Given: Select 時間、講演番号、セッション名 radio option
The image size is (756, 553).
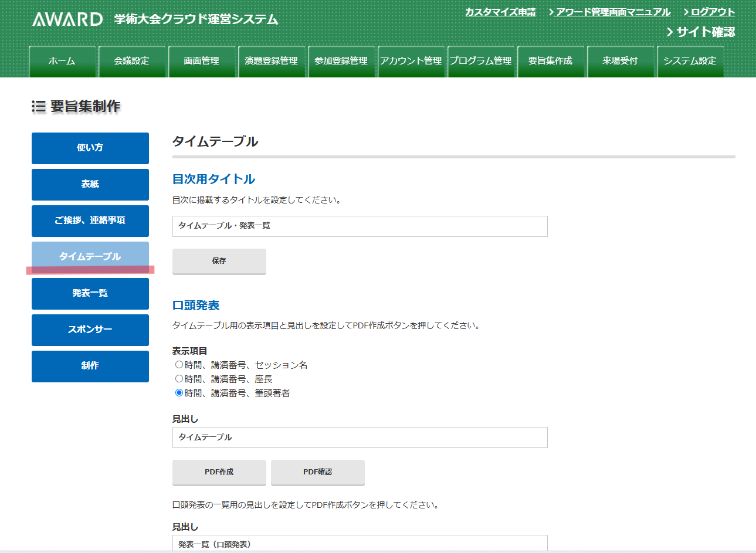Looking at the screenshot, I should click(179, 365).
